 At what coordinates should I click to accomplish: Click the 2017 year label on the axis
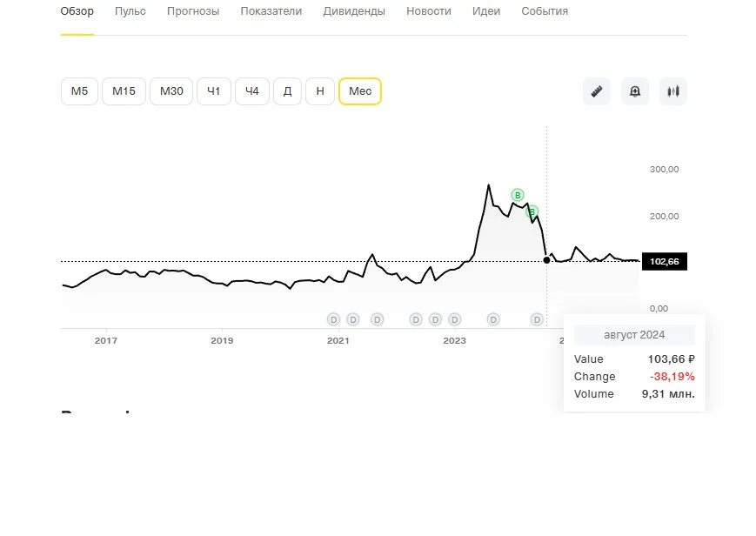pos(106,340)
